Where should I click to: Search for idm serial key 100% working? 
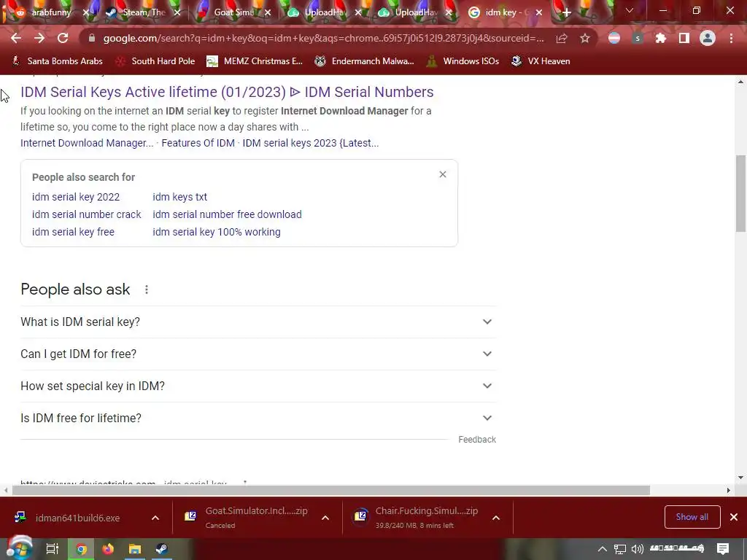point(216,232)
